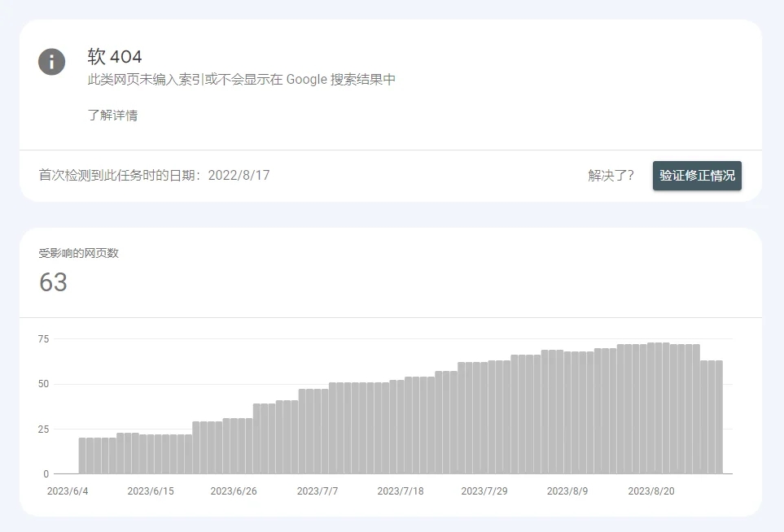Click the last bar in the chart
The width and height of the screenshot is (784, 532).
tap(719, 417)
